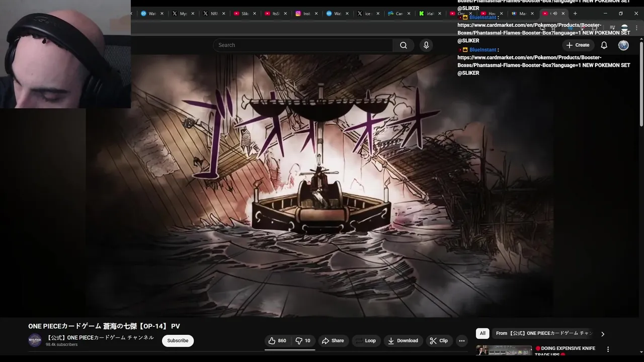The width and height of the screenshot is (644, 362).
Task: Click 98.4k subscribers text
Action: [x=61, y=345]
